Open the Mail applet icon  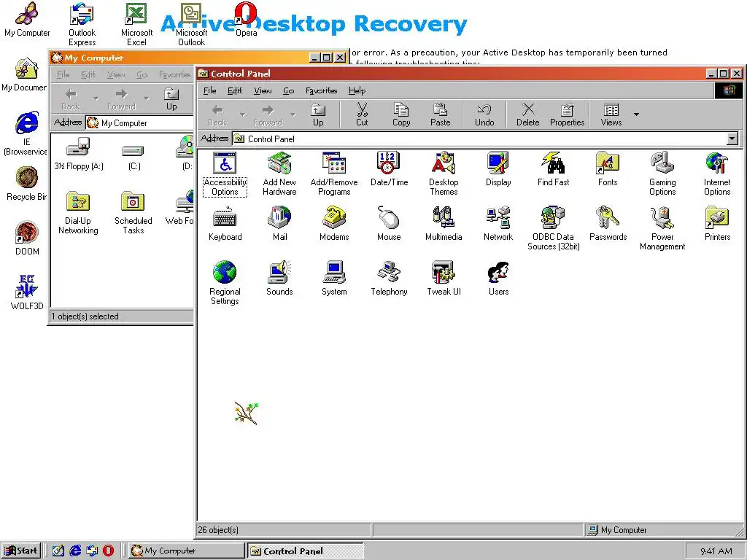pos(279,224)
